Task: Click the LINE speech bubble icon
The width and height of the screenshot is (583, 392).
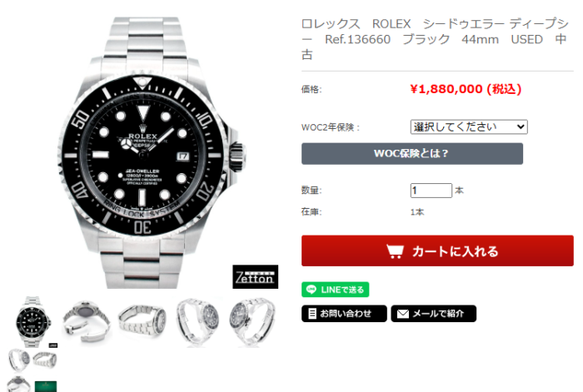Action: [x=311, y=289]
